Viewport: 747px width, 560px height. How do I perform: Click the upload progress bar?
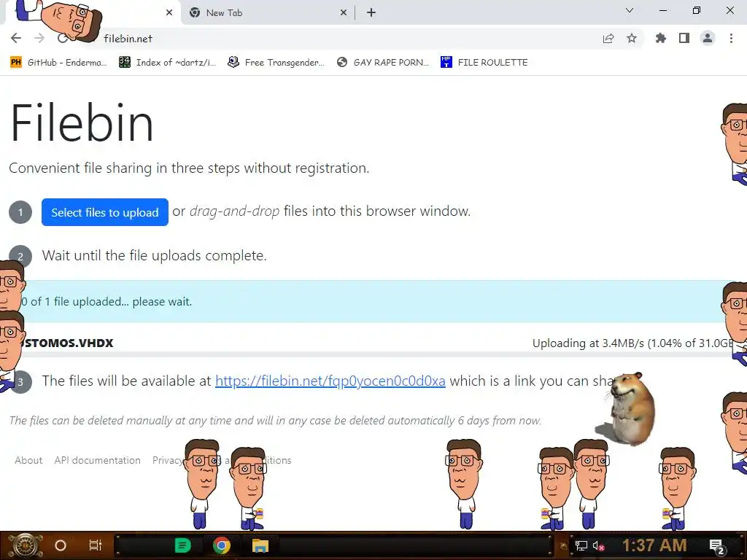[x=373, y=355]
